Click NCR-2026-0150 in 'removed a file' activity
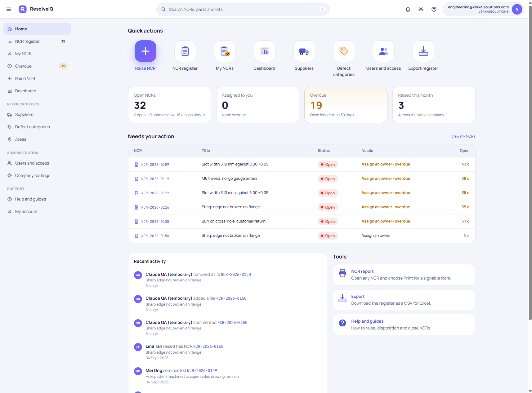 (x=236, y=275)
